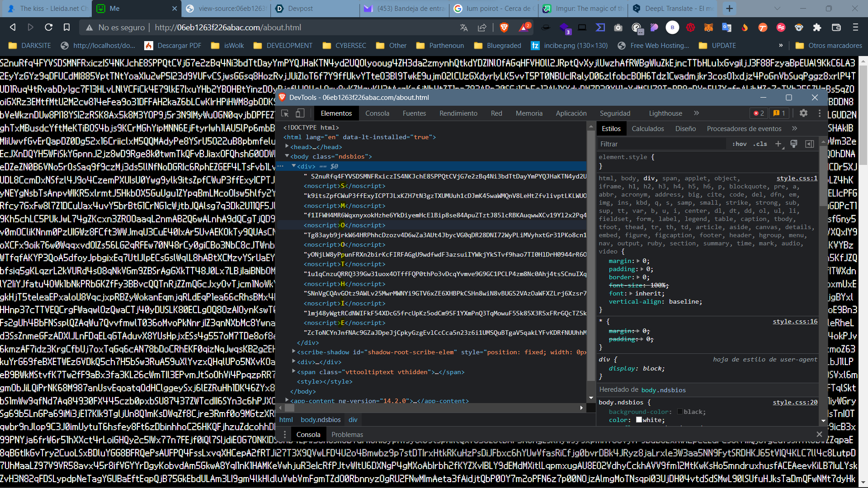Image resolution: width=868 pixels, height=488 pixels.
Task: Open the Brave Wallet icon
Action: [836, 28]
